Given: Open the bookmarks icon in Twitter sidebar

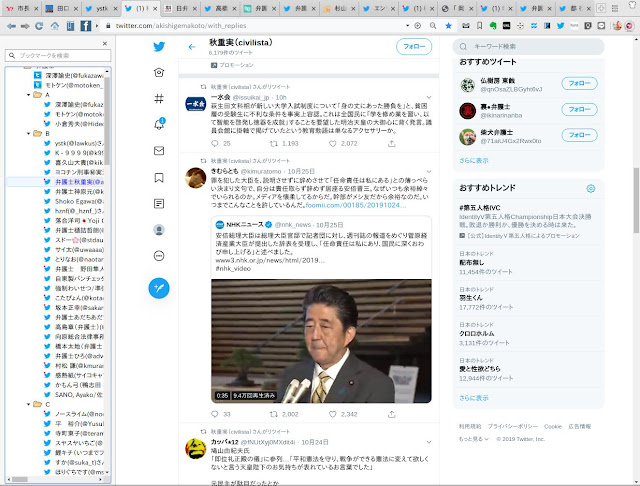Looking at the screenshot, I should (x=159, y=178).
